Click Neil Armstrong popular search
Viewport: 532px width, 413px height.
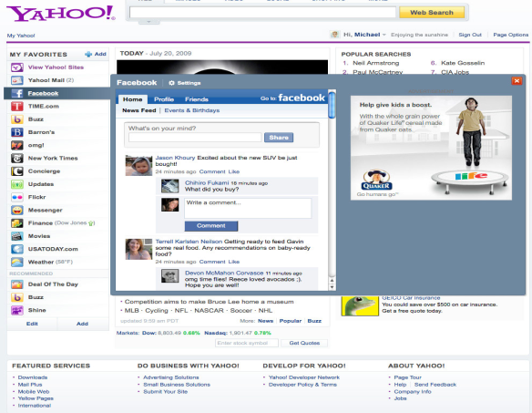375,63
